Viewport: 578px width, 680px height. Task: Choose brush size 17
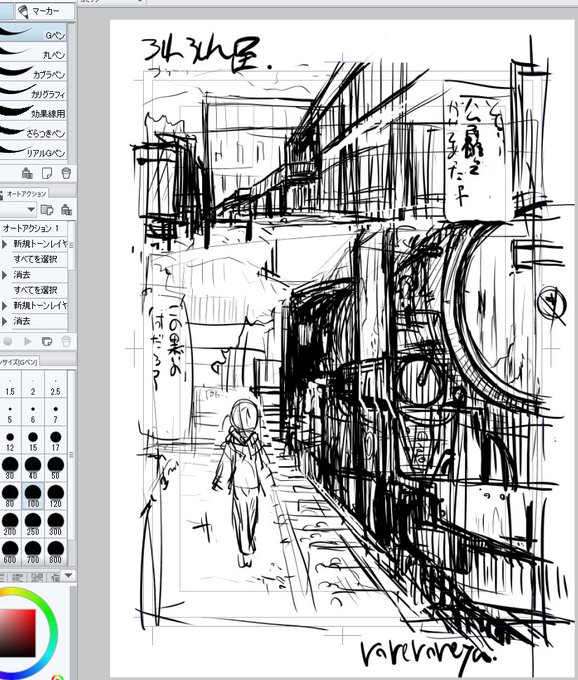(x=56, y=441)
